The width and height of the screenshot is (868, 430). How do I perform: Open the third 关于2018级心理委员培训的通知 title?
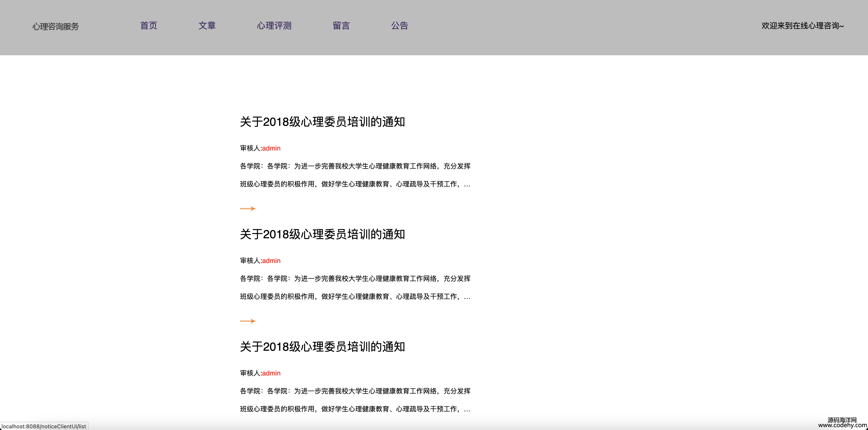323,347
